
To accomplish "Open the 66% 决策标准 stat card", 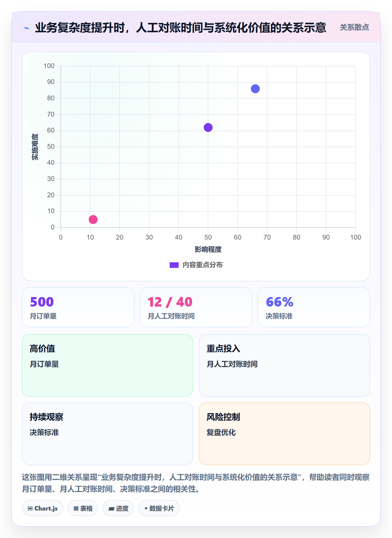I will coord(314,307).
